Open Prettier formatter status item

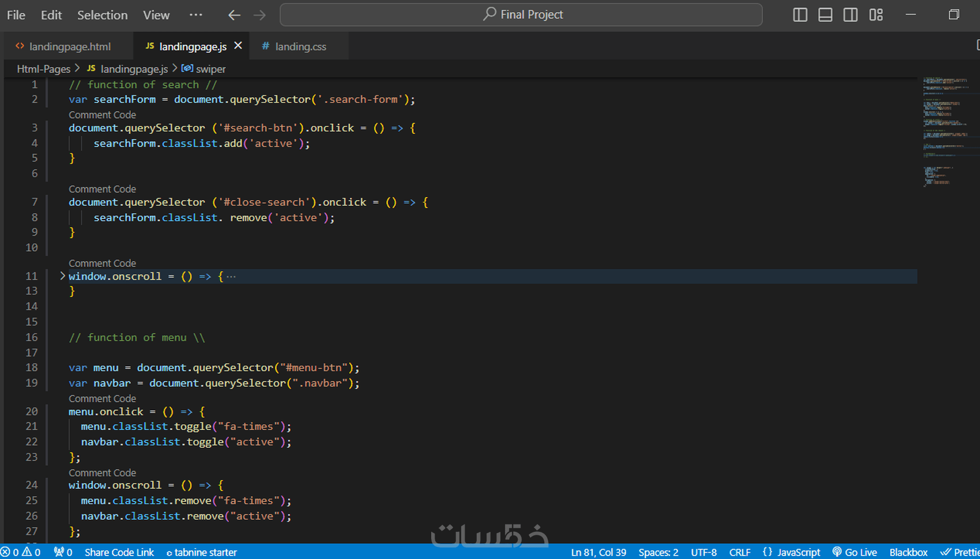coord(960,552)
